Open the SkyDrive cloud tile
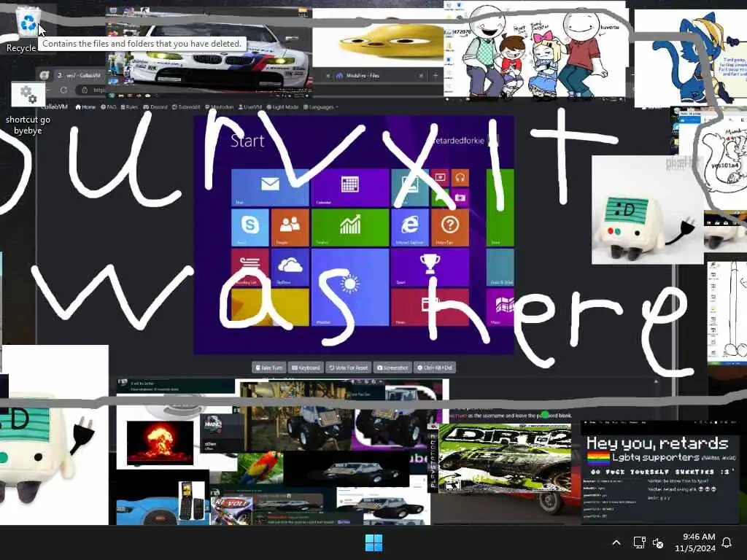The image size is (747, 560). [x=290, y=267]
